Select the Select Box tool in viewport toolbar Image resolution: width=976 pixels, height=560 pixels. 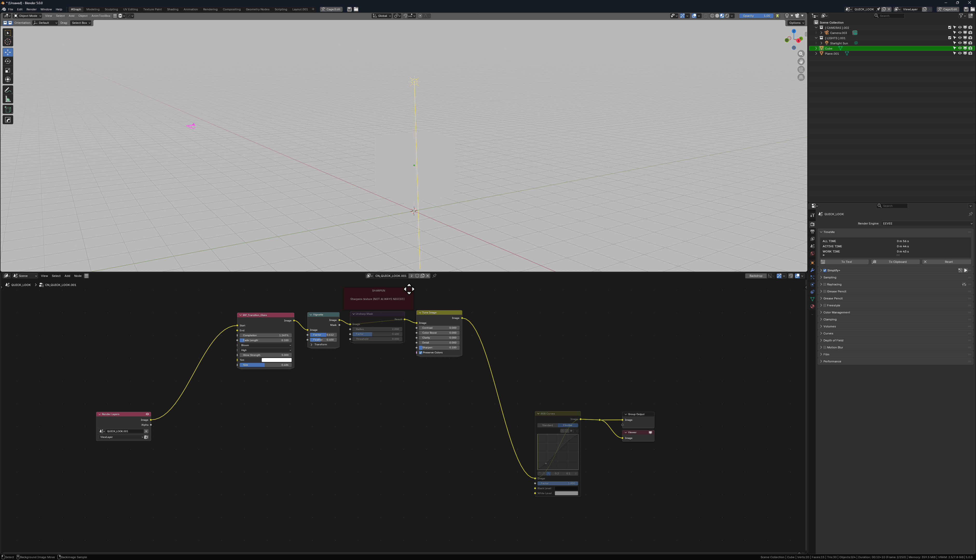click(8, 33)
